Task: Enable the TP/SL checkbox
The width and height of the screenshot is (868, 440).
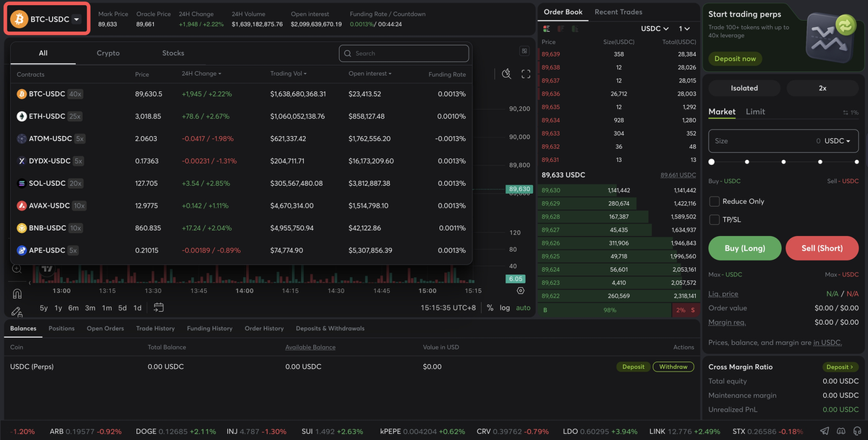Action: point(715,220)
